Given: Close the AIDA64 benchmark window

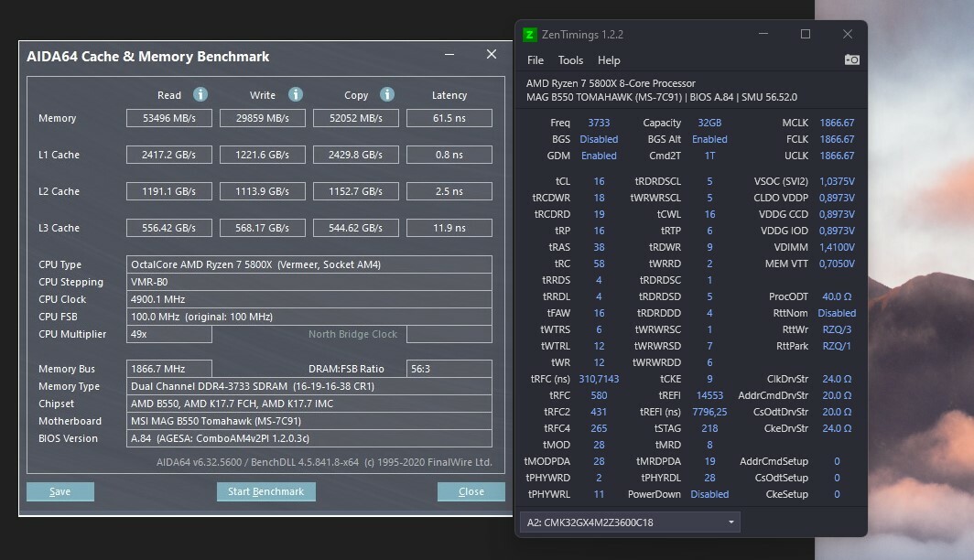Looking at the screenshot, I should click(x=492, y=55).
